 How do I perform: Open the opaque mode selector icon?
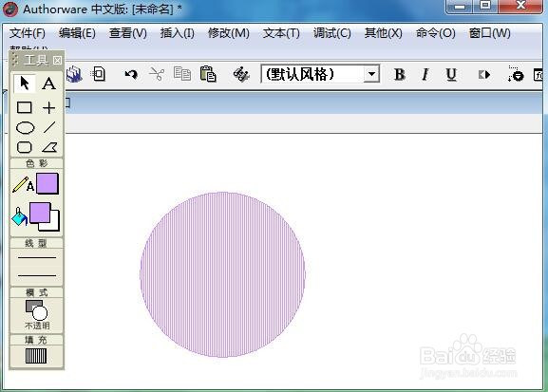37,310
